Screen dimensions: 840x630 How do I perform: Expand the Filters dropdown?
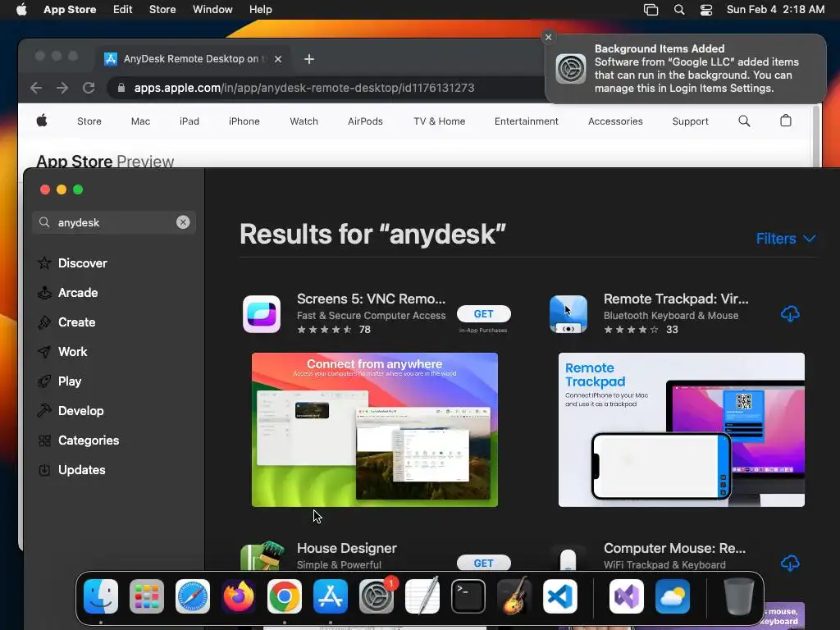tap(785, 239)
